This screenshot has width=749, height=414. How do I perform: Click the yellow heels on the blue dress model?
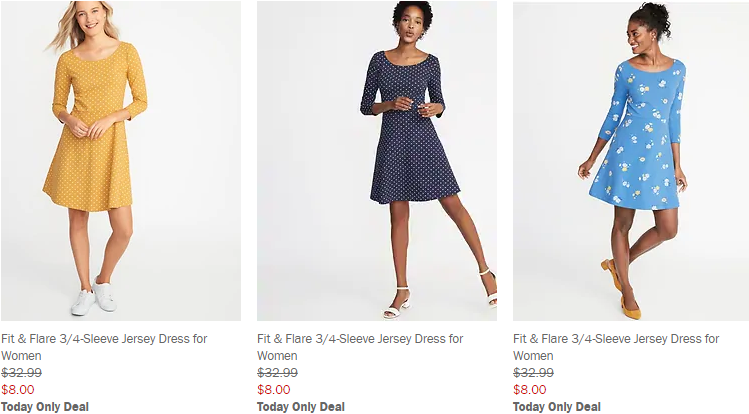click(629, 307)
